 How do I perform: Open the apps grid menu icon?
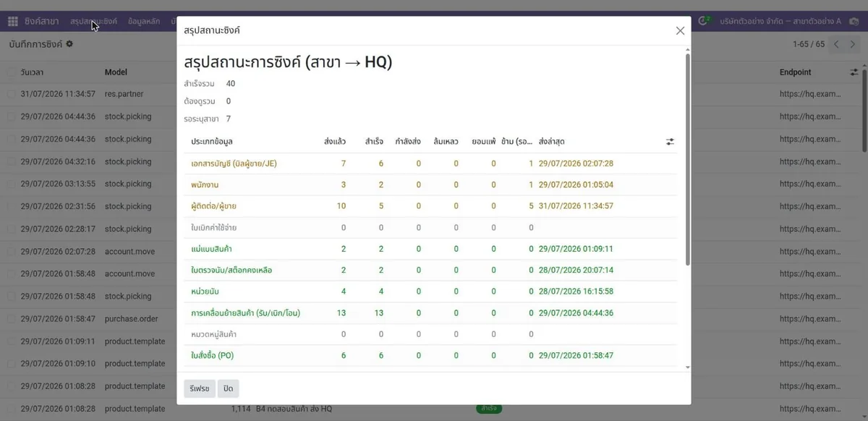pos(12,22)
